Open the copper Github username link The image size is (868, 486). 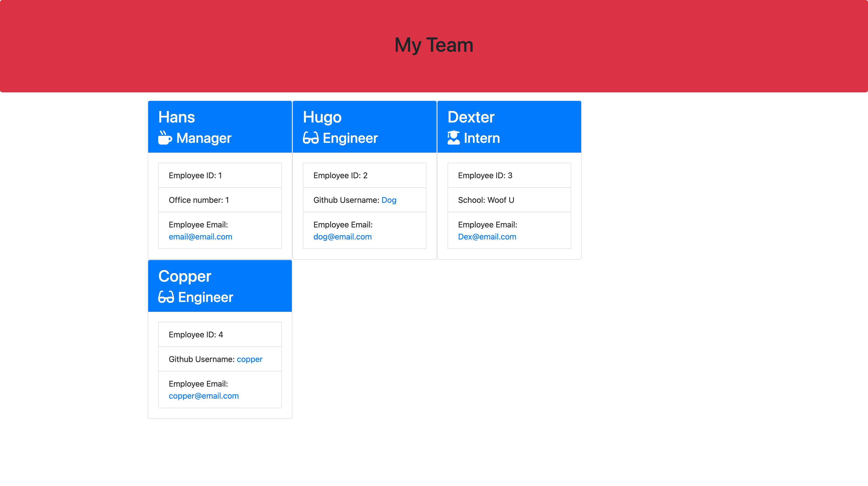pos(249,359)
